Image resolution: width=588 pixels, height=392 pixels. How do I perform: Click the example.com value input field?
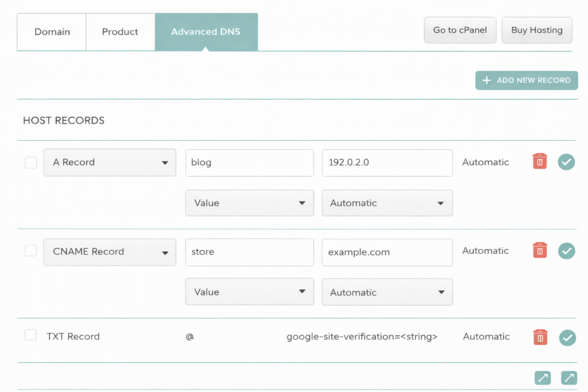(x=387, y=253)
